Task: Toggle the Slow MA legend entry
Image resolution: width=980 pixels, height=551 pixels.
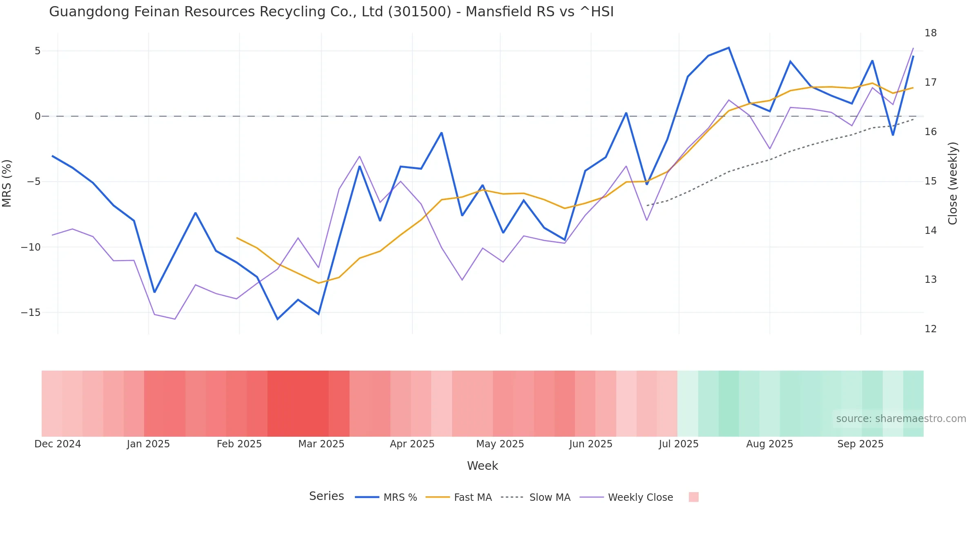Action: [x=535, y=497]
